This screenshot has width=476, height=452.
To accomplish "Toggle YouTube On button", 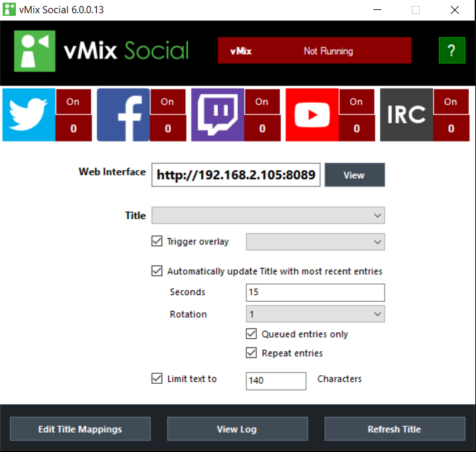I will (x=356, y=102).
